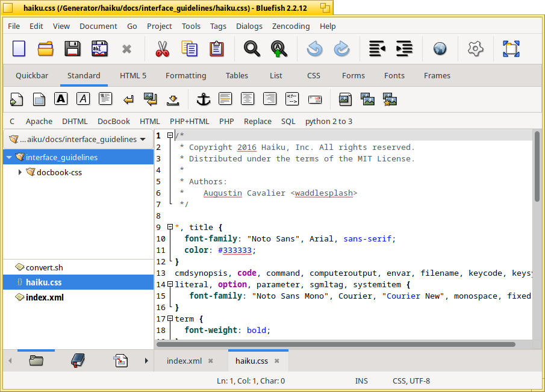Click the DocBook snippets button
Image resolution: width=545 pixels, height=392 pixels.
tap(114, 122)
